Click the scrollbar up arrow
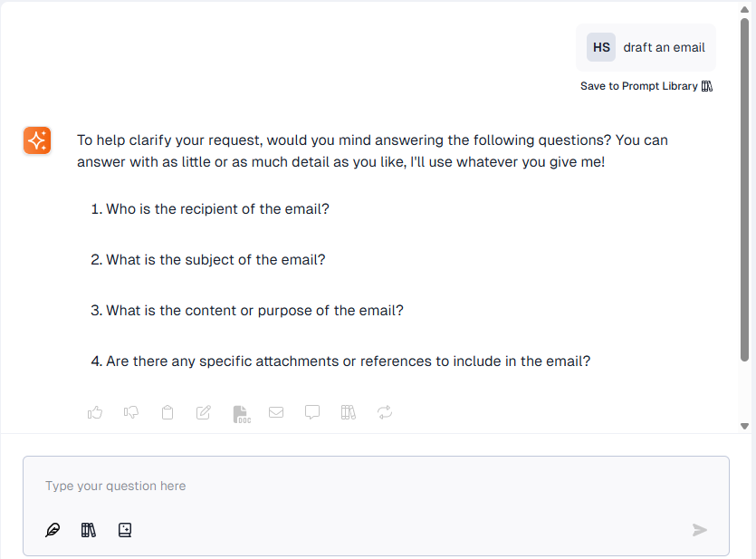 click(745, 10)
